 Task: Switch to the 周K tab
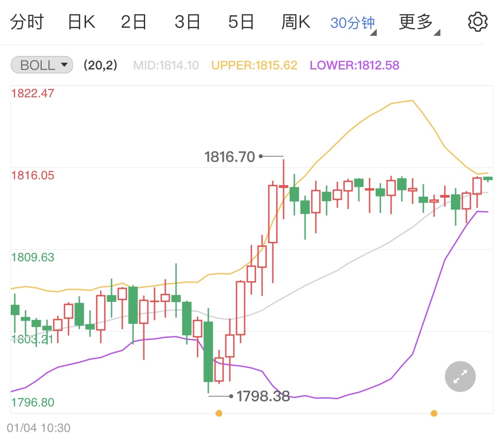point(296,22)
